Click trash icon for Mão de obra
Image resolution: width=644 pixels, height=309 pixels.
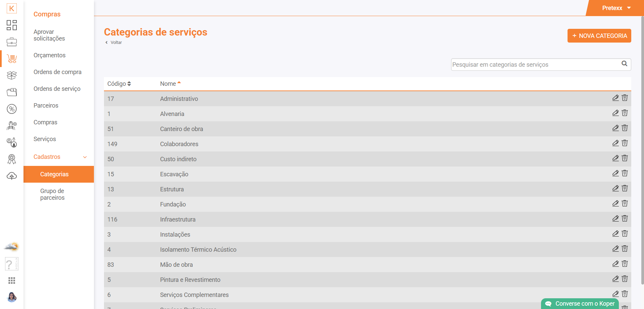625,264
